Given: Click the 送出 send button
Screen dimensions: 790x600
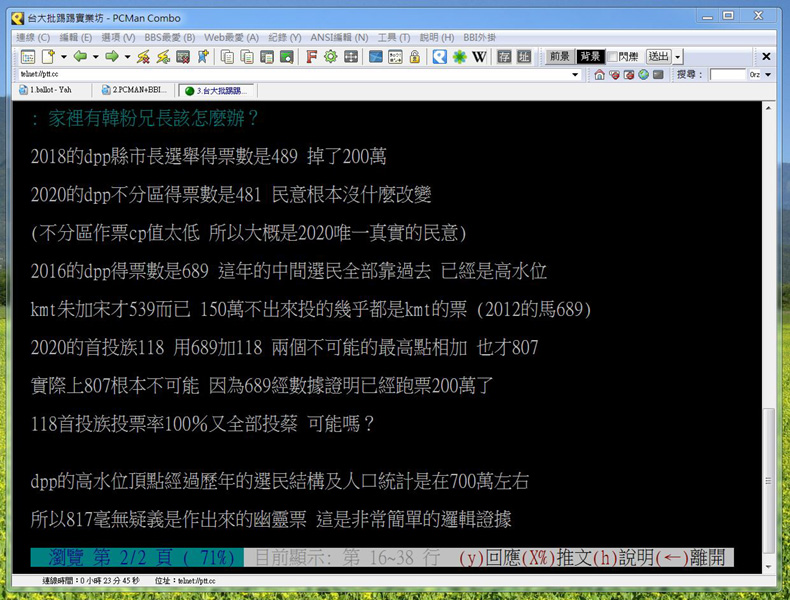Looking at the screenshot, I should click(658, 57).
